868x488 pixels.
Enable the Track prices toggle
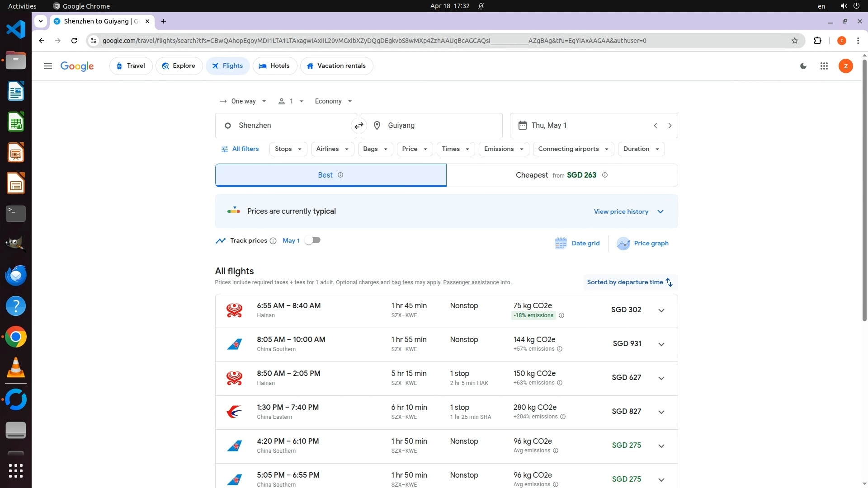click(312, 240)
